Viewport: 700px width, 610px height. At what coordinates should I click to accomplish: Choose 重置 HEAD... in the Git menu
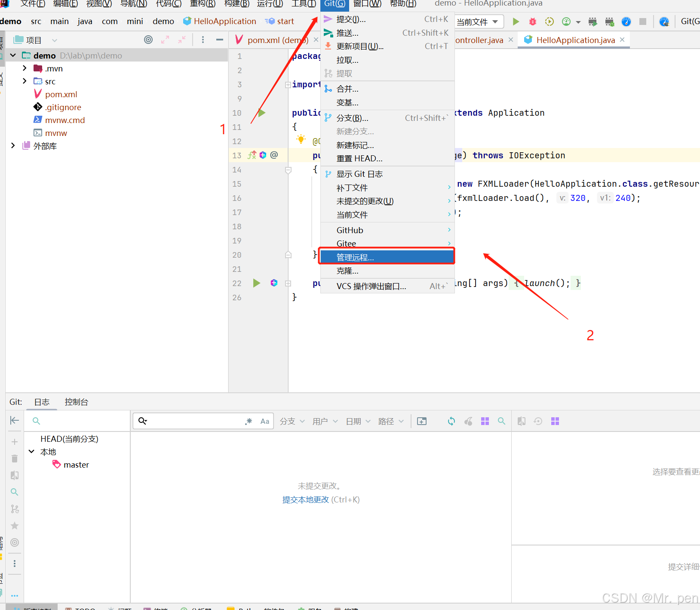(x=387, y=159)
